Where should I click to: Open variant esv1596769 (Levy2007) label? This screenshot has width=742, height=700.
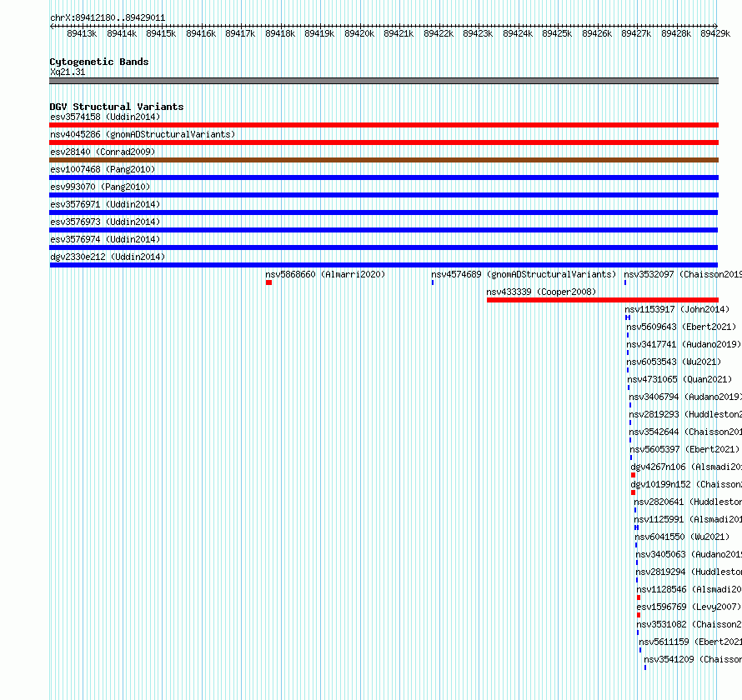tap(689, 607)
